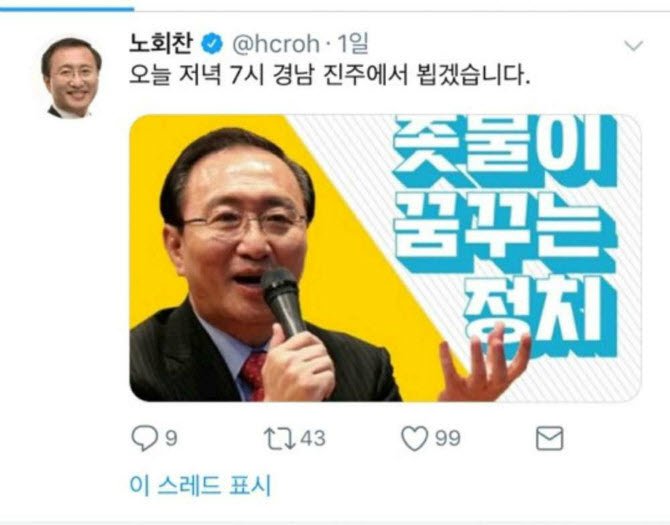670x525 pixels.
Task: Click the 1일 timestamp
Action: (x=353, y=44)
